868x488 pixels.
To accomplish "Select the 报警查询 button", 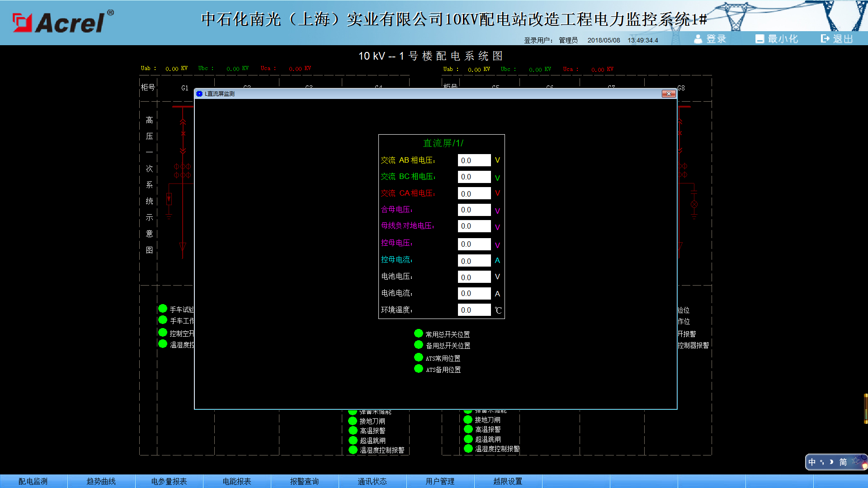I will (x=305, y=481).
